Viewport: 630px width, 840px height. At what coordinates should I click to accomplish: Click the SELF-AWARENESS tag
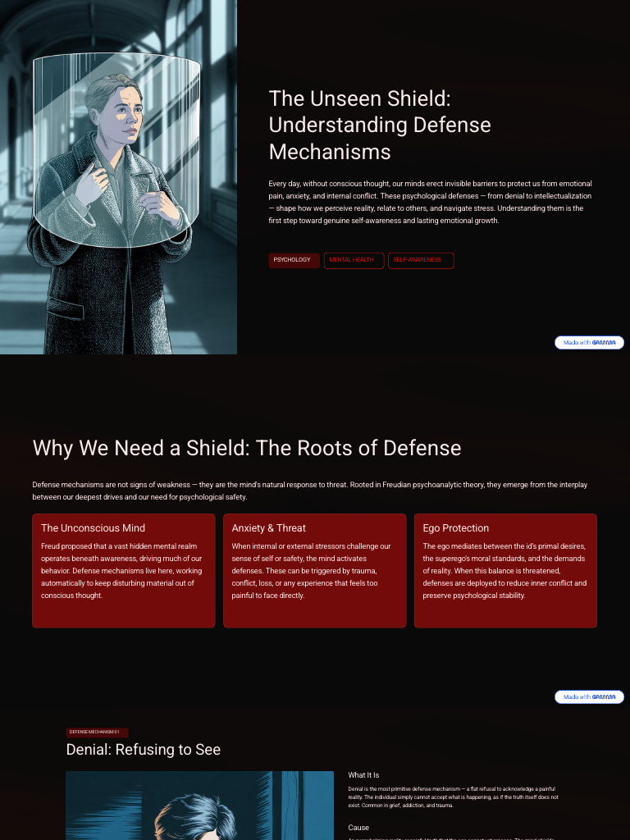pyautogui.click(x=421, y=260)
